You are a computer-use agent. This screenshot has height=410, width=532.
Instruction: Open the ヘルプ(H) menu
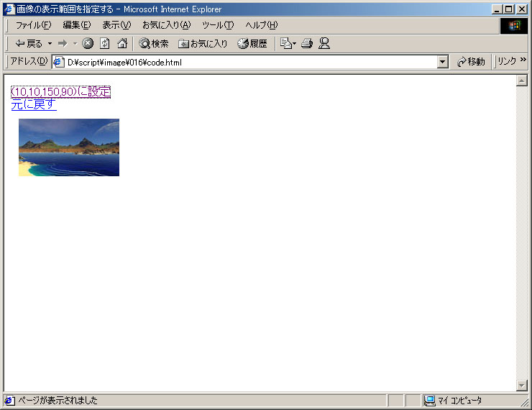(261, 25)
